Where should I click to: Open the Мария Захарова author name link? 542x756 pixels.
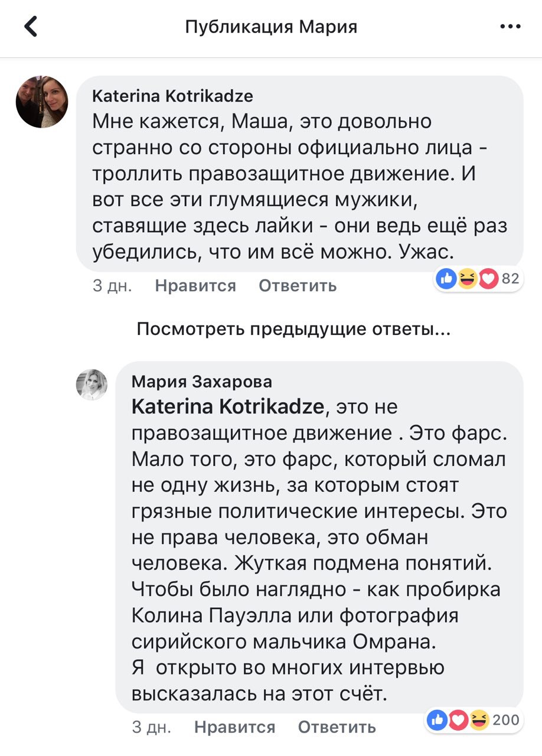201,382
